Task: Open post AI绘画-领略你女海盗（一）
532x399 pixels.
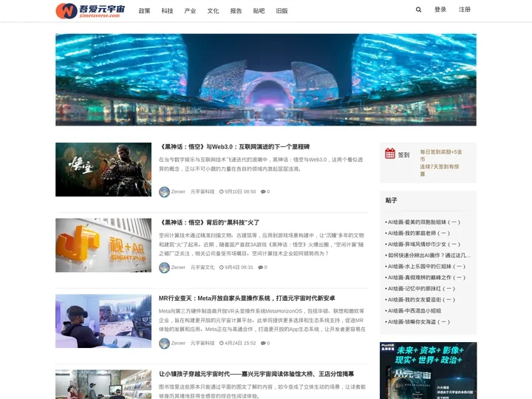Action: pyautogui.click(x=419, y=322)
